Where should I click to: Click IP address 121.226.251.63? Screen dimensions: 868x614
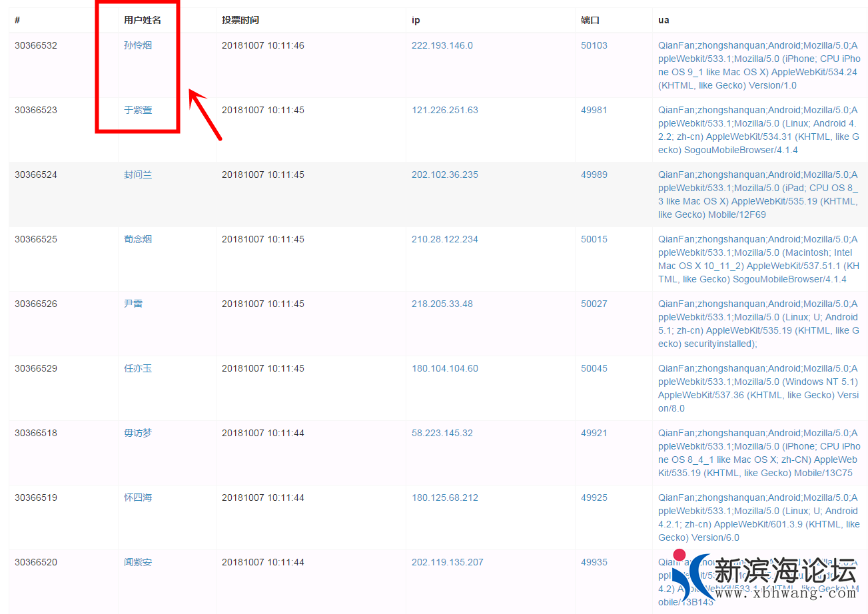444,110
